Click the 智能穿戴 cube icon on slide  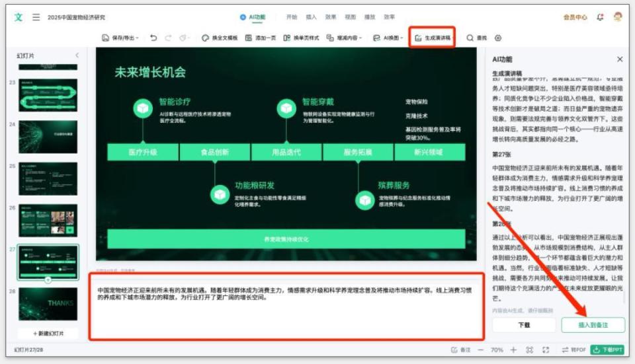286,108
